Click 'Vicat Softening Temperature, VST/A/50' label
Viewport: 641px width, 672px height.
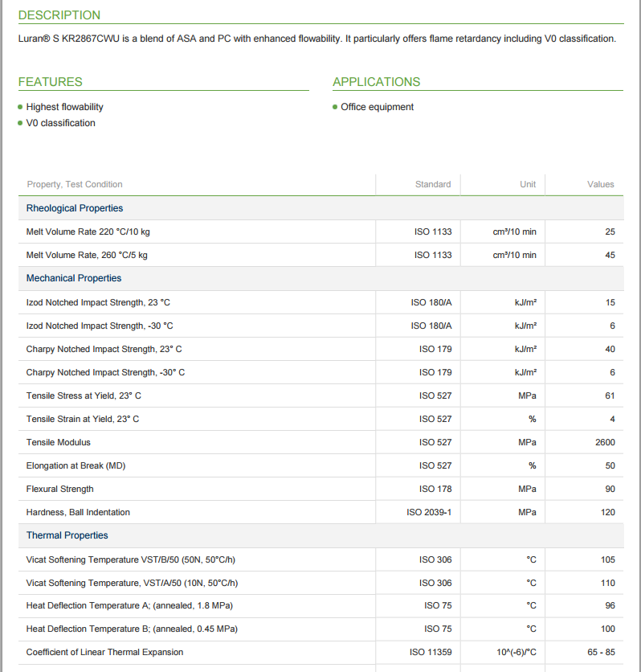point(132,583)
